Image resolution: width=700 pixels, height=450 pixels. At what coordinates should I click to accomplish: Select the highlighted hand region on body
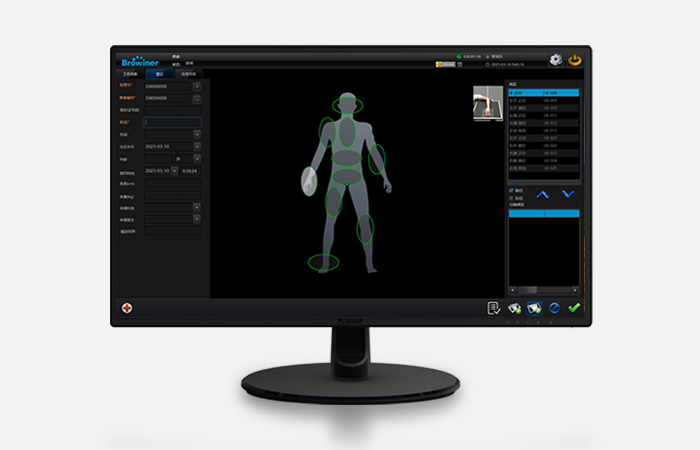[310, 180]
